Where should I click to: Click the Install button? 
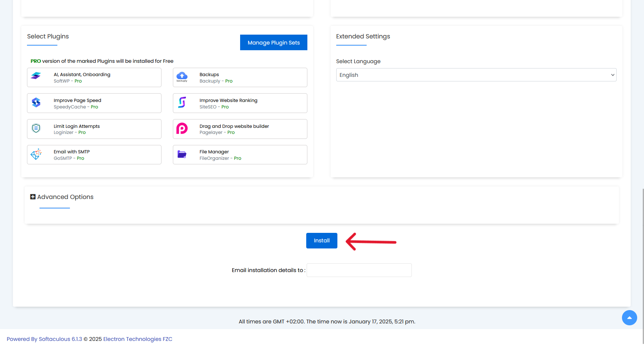pos(321,240)
